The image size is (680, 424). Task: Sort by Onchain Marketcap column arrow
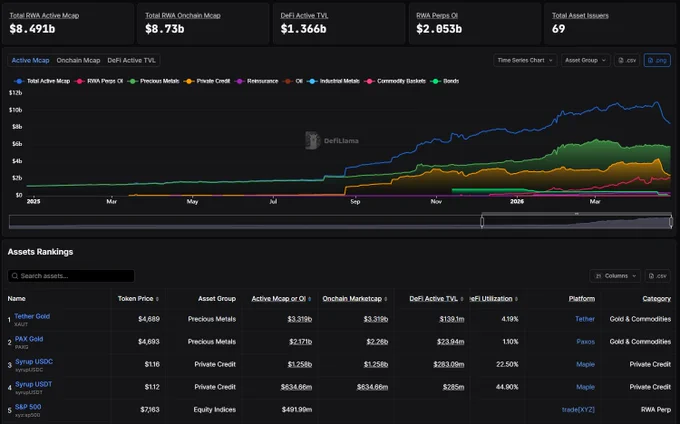[386, 299]
